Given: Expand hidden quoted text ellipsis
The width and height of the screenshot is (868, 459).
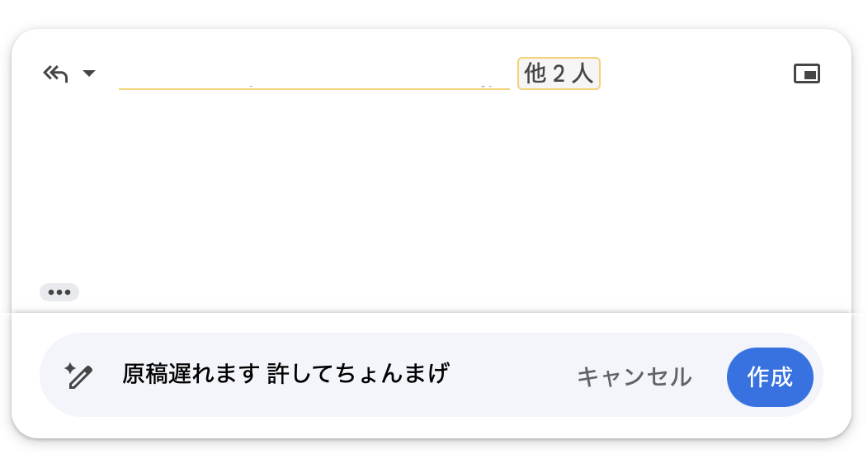Looking at the screenshot, I should (x=59, y=292).
